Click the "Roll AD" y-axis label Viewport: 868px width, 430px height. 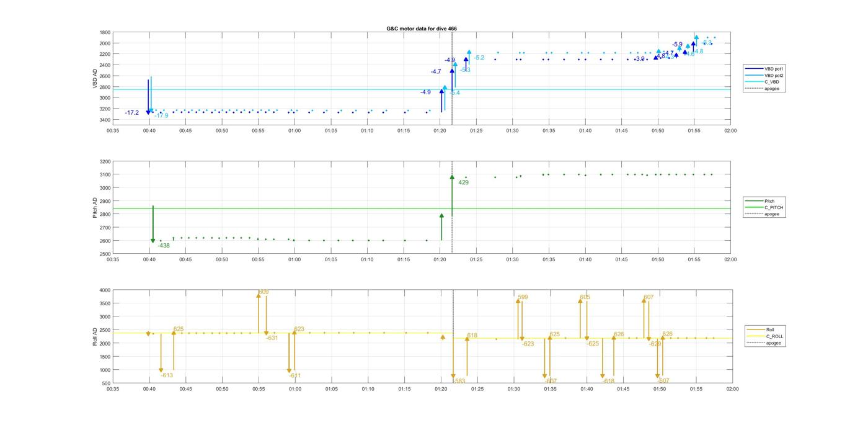(x=95, y=336)
